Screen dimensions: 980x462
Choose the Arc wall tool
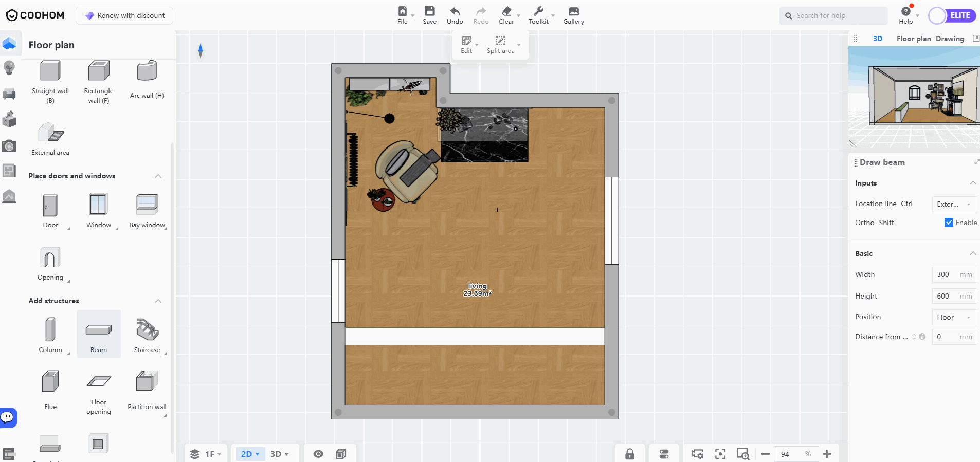point(147,72)
